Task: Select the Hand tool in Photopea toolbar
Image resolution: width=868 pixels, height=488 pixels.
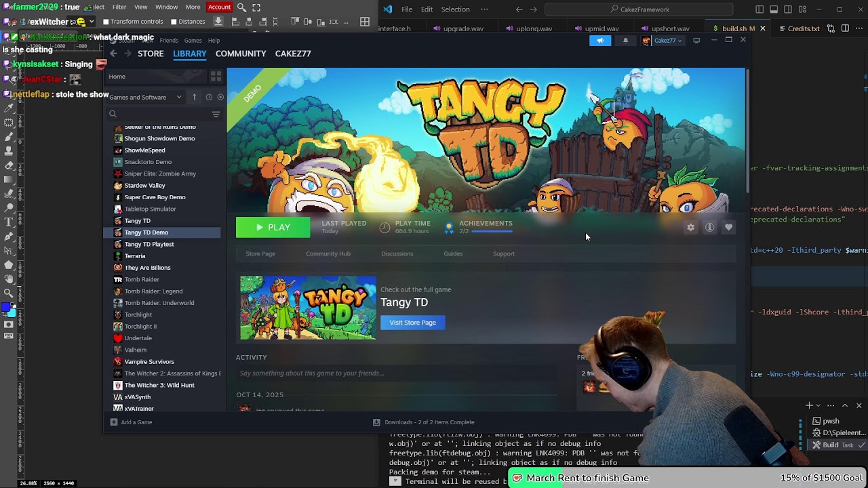Action: pyautogui.click(x=9, y=279)
